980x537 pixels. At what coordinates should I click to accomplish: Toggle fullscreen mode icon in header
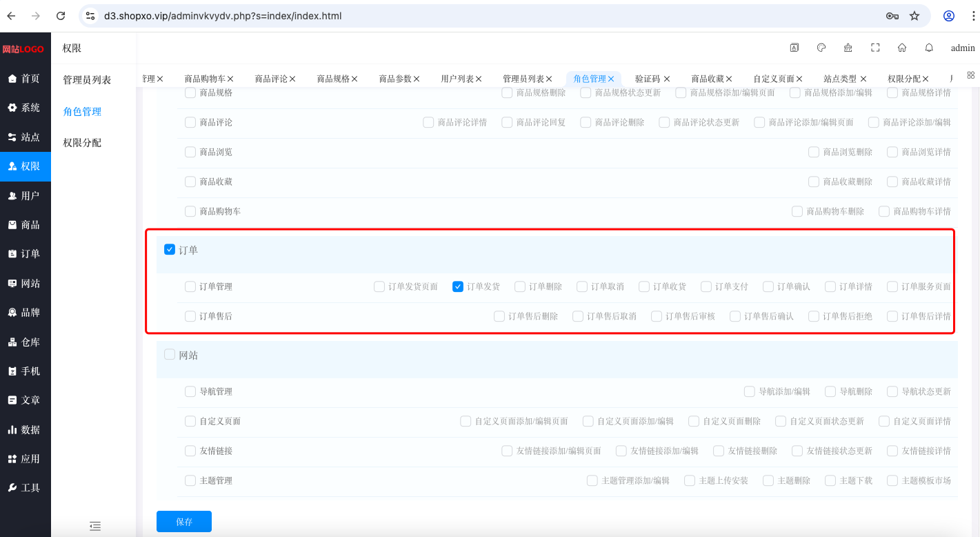coord(875,48)
